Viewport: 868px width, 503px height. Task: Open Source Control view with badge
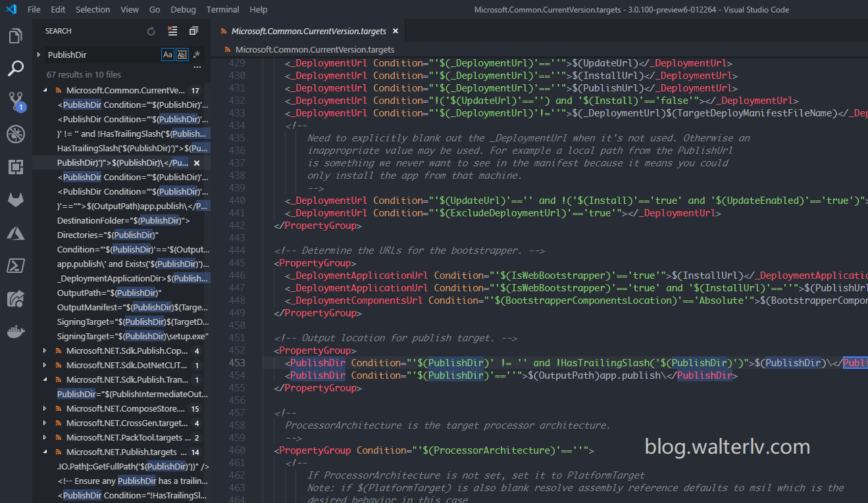coord(16,101)
